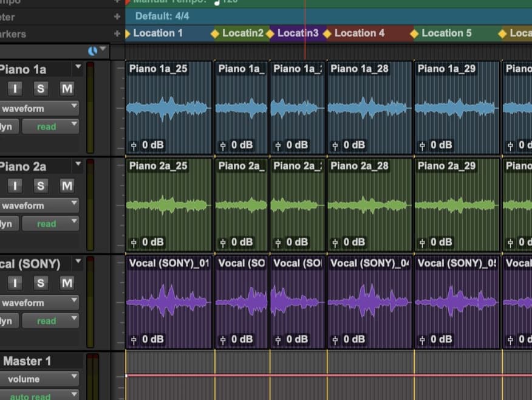Open the Vocal (SONY) track name menu

(x=77, y=262)
